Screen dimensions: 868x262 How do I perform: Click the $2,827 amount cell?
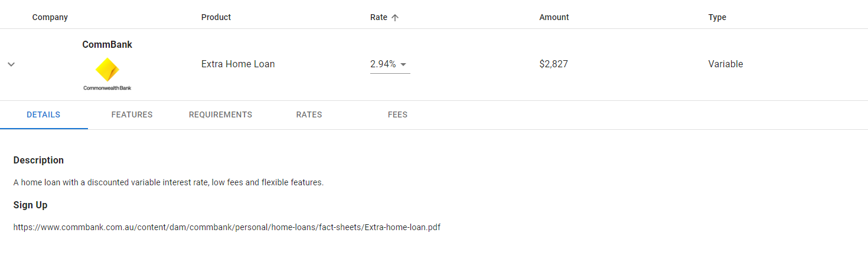(x=553, y=64)
